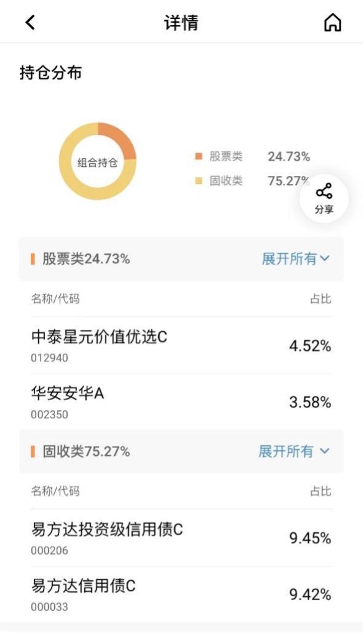Click the chevron next to 股票类 展开所有
The image size is (364, 635).
coord(325,258)
